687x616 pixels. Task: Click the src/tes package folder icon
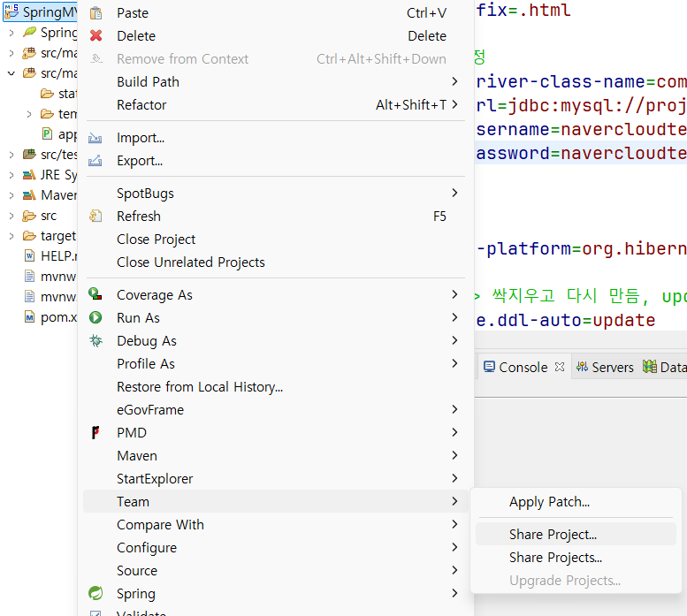point(29,154)
